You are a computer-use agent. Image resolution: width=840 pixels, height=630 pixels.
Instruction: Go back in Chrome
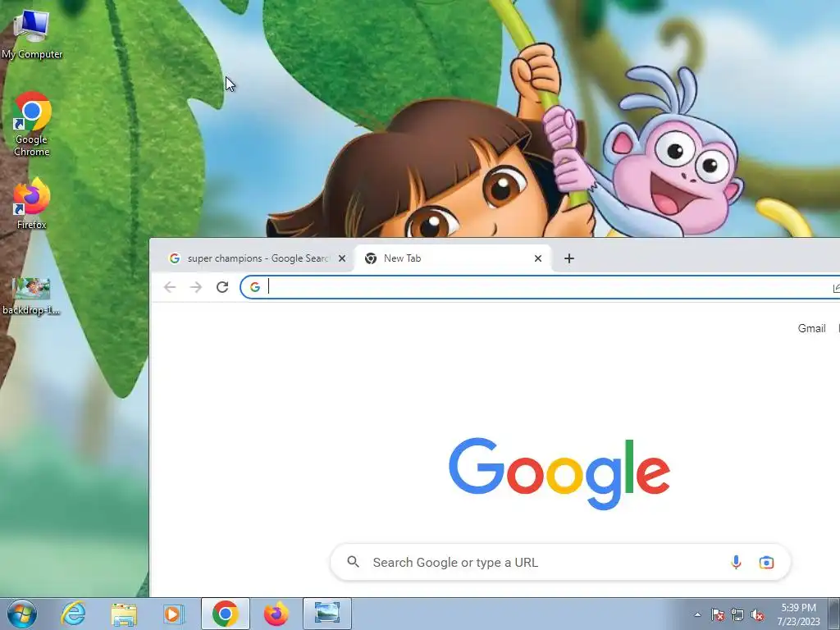tap(170, 287)
